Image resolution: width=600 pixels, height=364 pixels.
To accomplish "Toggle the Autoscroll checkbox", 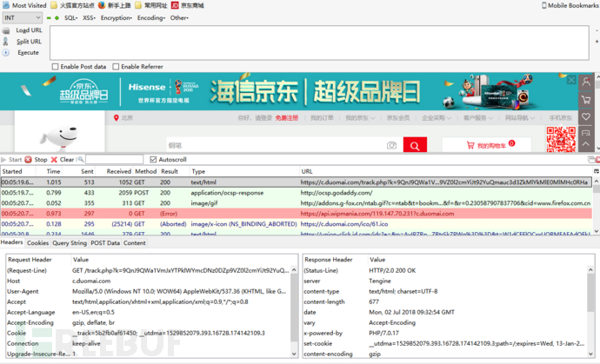I will tap(153, 160).
